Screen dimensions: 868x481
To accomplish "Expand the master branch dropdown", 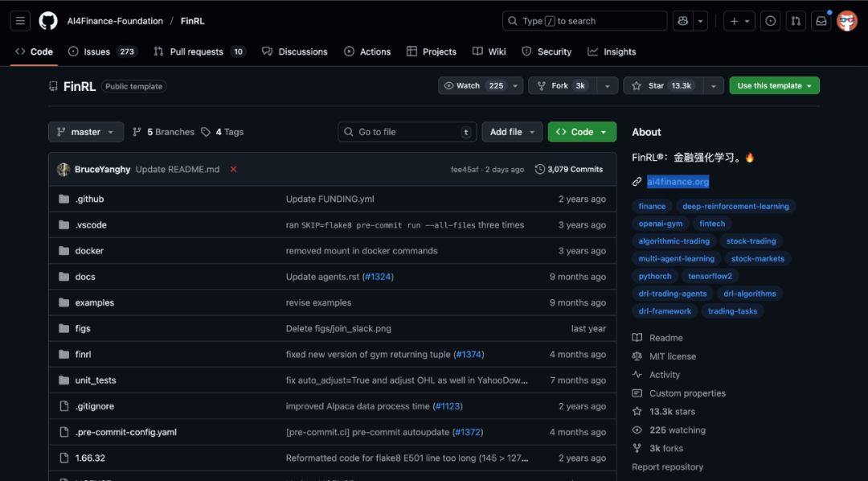I will pyautogui.click(x=86, y=132).
